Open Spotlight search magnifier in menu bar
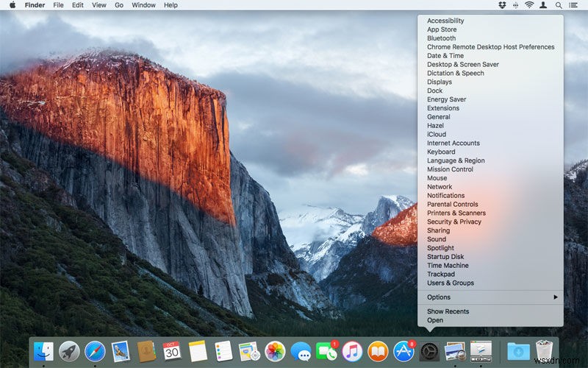The height and width of the screenshot is (368, 588). [559, 5]
